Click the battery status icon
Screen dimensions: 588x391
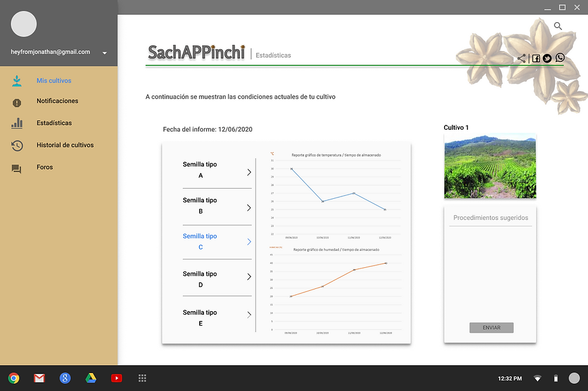click(556, 378)
